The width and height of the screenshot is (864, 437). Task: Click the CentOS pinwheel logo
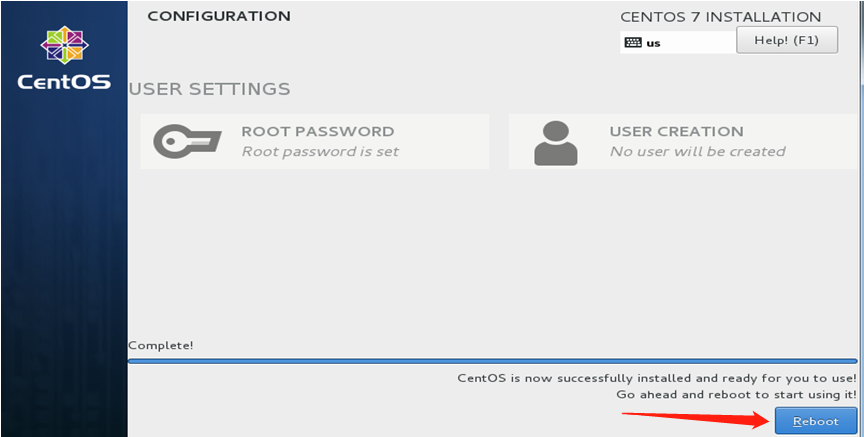coord(64,45)
